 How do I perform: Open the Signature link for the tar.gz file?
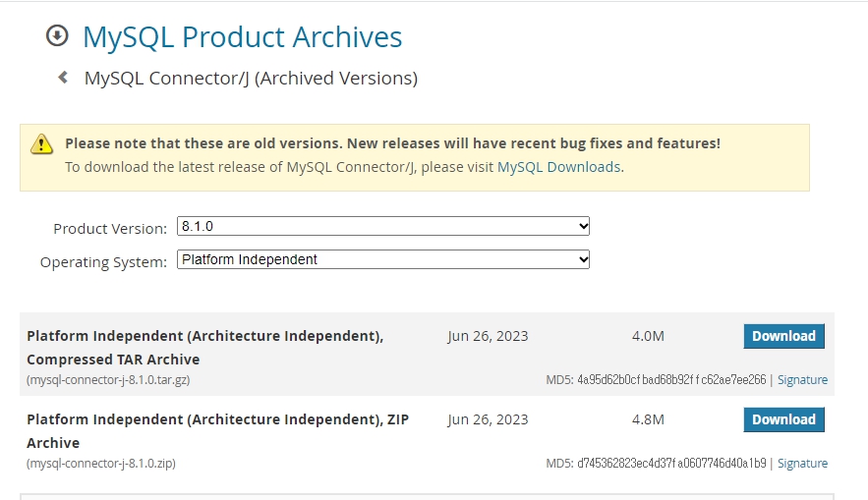coord(802,380)
